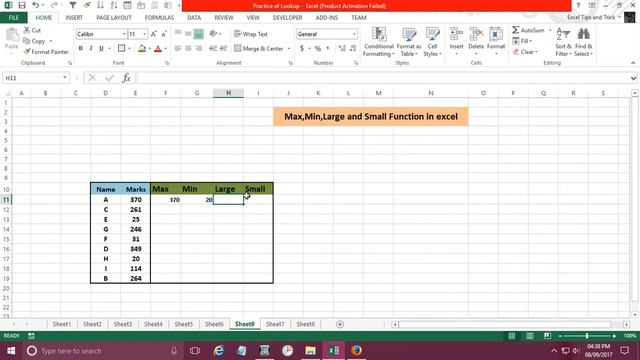Open Format as Table icon
This screenshot has width=640, height=360.
409,34
